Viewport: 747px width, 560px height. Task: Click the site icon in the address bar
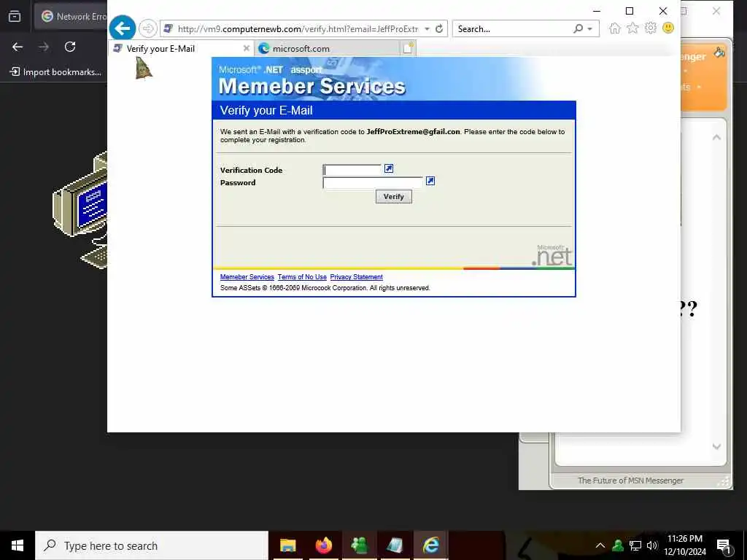(x=168, y=28)
